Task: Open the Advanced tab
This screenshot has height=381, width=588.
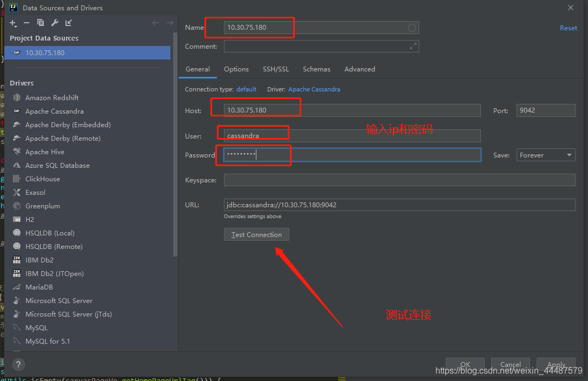Action: tap(360, 69)
